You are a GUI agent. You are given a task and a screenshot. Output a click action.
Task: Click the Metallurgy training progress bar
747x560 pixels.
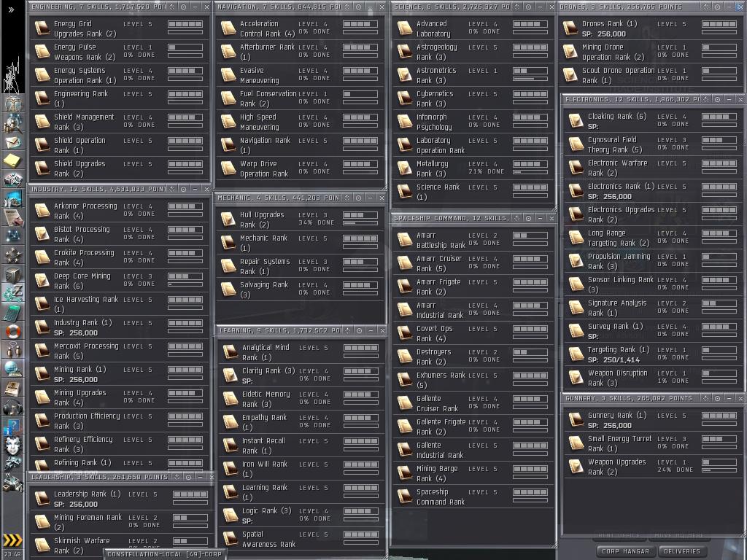[x=530, y=172]
